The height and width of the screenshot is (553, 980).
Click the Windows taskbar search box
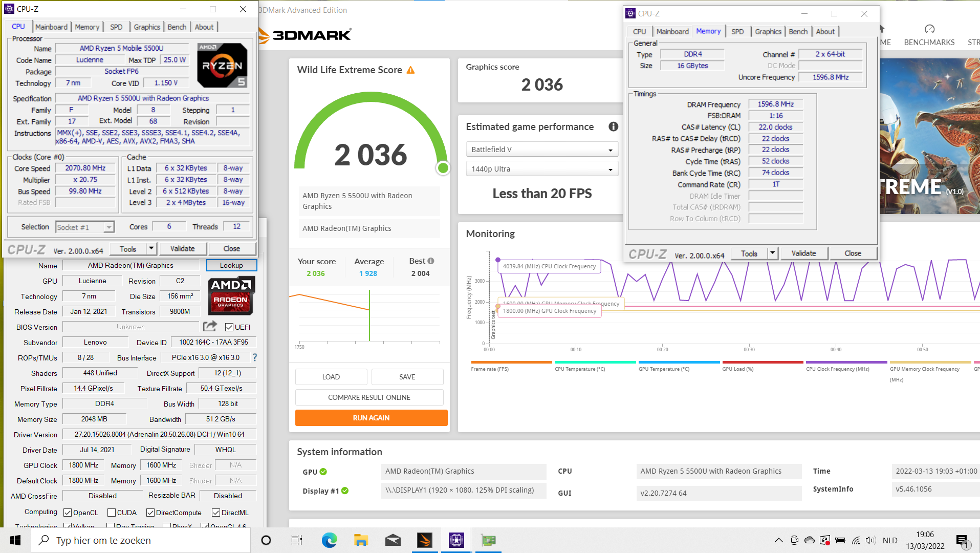pyautogui.click(x=141, y=540)
